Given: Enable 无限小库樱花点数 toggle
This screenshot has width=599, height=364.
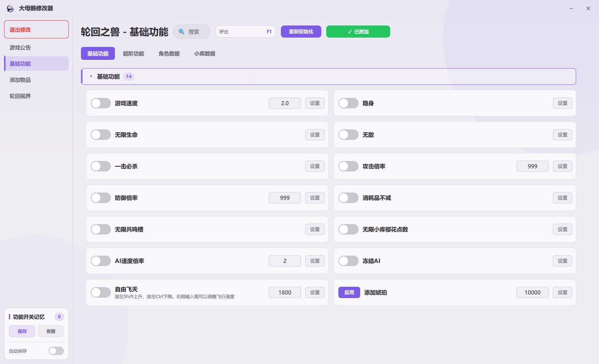Looking at the screenshot, I should coord(348,229).
